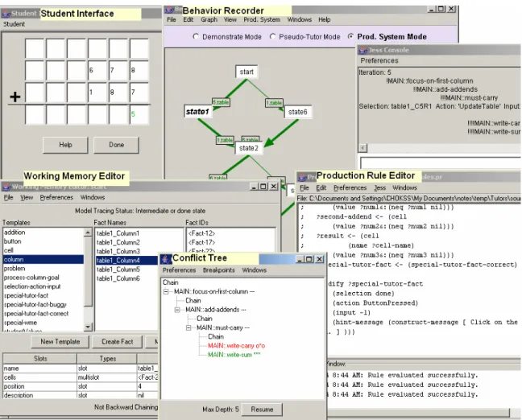522x420 pixels.
Task: Open Production Rule Editor Preferences menu
Action: coord(350,188)
